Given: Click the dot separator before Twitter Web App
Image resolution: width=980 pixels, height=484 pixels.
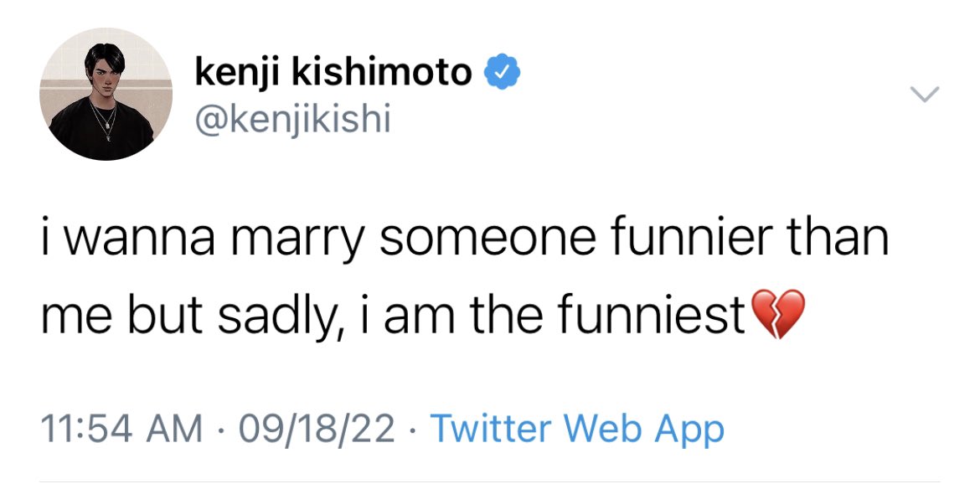Looking at the screenshot, I should tap(413, 430).
